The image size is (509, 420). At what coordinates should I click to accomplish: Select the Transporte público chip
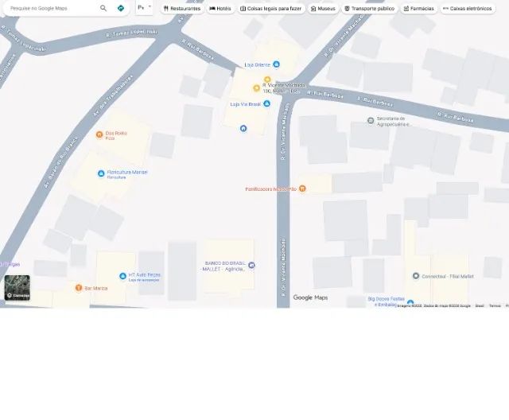(x=370, y=9)
